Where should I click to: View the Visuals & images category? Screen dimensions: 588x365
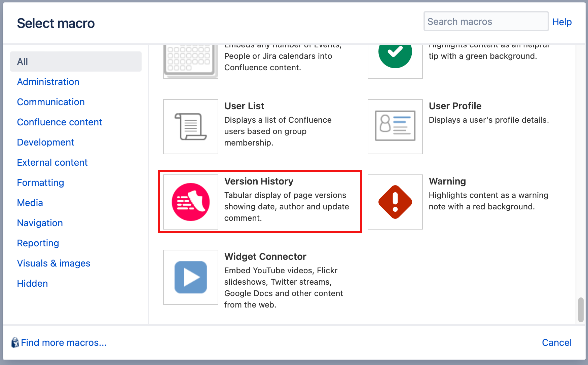(x=53, y=263)
